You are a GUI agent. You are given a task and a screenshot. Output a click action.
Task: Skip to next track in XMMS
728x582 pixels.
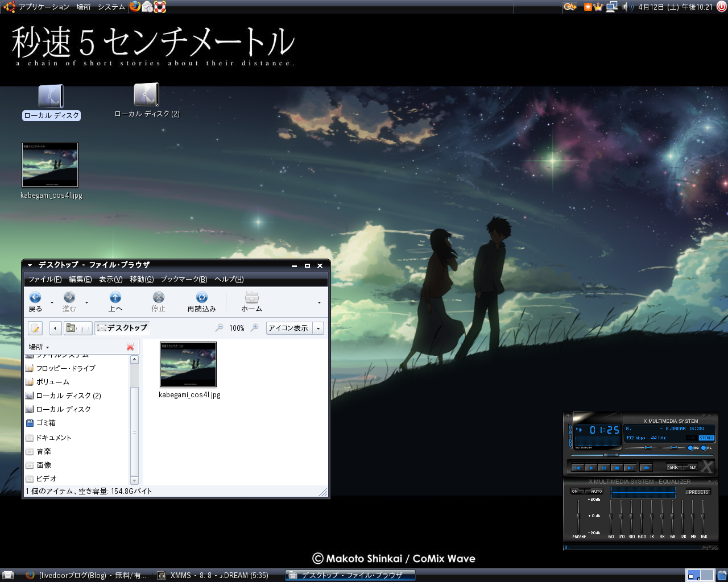pyautogui.click(x=629, y=467)
